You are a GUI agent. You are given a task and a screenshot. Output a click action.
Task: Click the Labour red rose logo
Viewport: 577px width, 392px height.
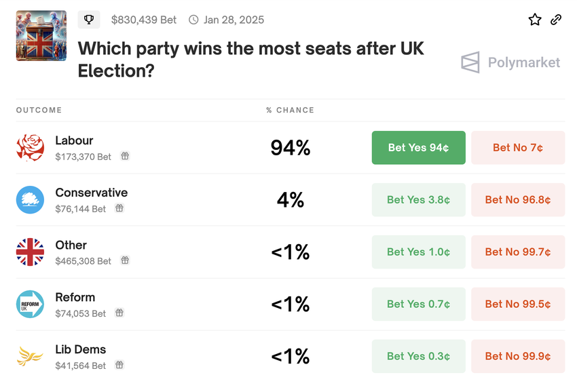[x=30, y=148]
